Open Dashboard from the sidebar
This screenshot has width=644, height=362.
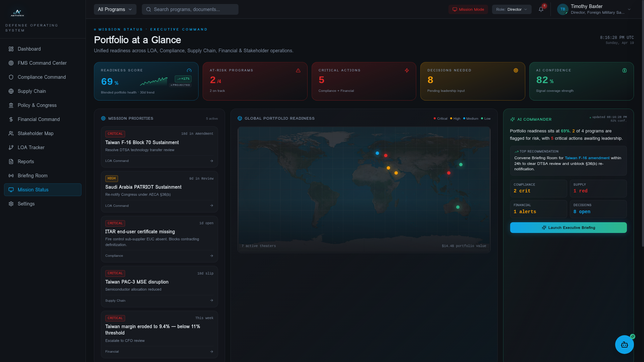tap(43, 49)
